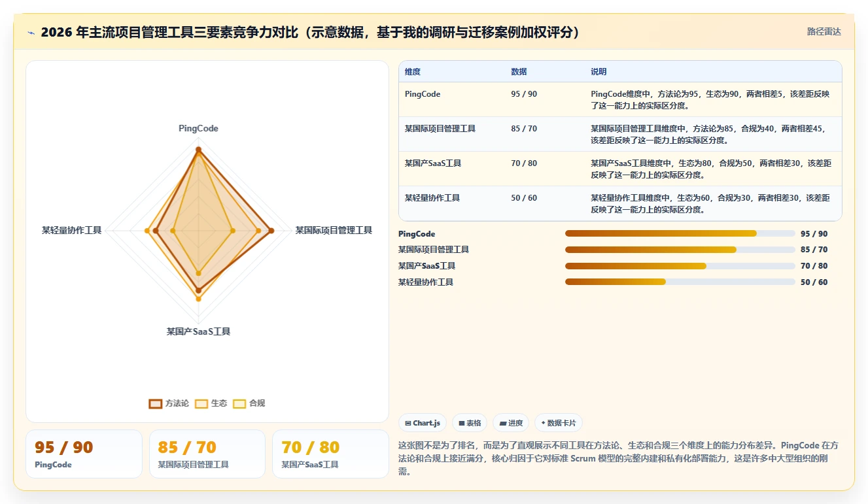Click the 某轻量协作工具 cell in the table
The image size is (868, 504).
[x=432, y=198]
